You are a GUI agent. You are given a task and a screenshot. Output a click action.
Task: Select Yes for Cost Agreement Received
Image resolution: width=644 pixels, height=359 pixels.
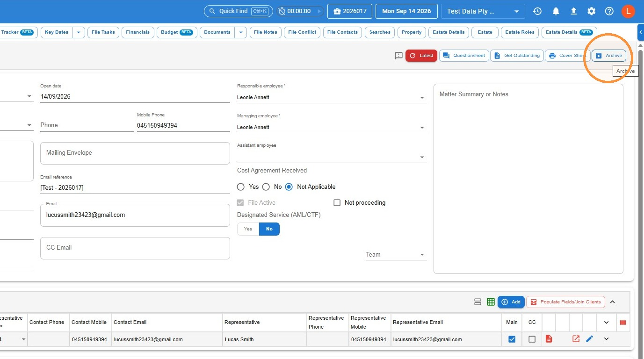241,187
